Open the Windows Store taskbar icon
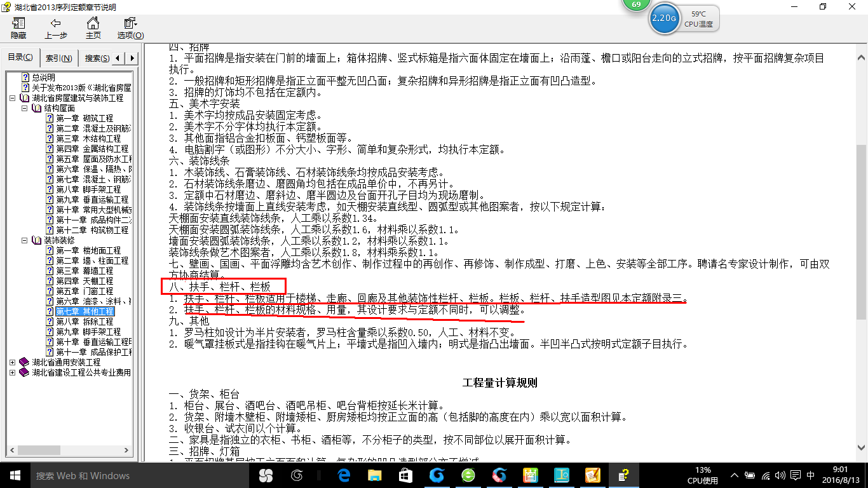This screenshot has height=488, width=868. pos(405,475)
